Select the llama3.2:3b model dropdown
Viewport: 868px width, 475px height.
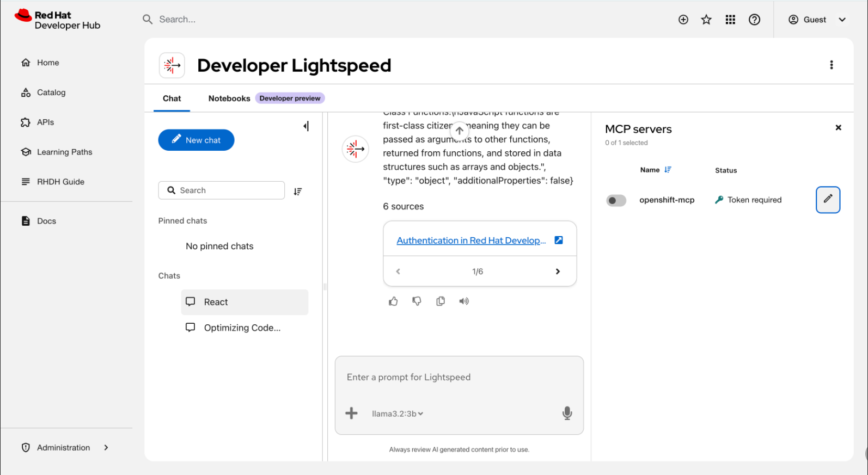tap(398, 414)
